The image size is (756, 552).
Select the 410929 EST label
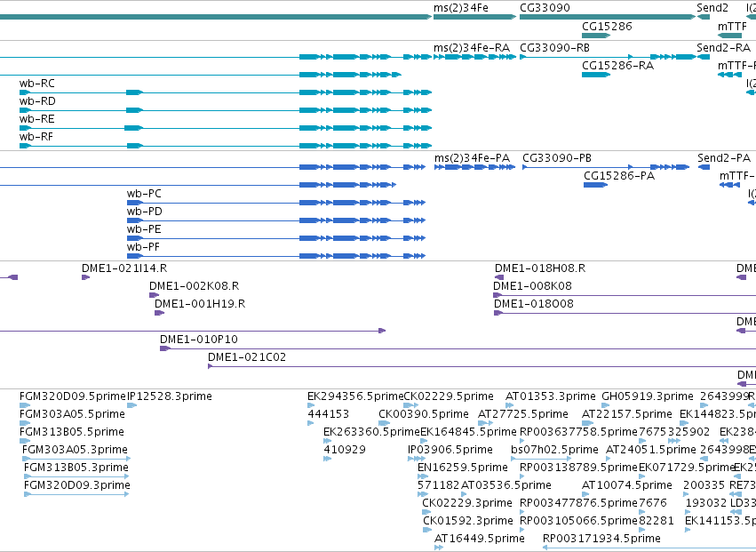(x=345, y=450)
